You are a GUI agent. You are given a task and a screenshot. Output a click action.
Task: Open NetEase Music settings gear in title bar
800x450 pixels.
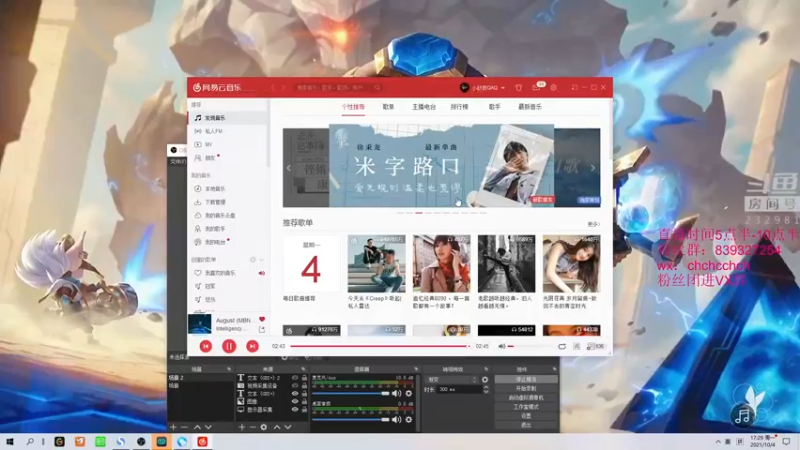554,88
